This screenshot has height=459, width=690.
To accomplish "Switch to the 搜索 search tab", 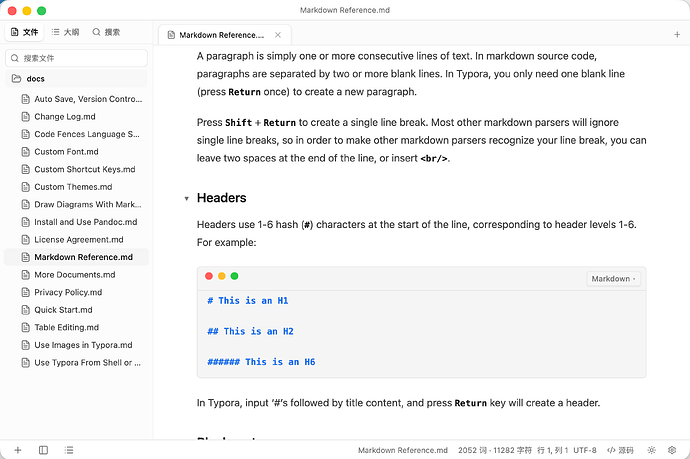I will pyautogui.click(x=106, y=32).
